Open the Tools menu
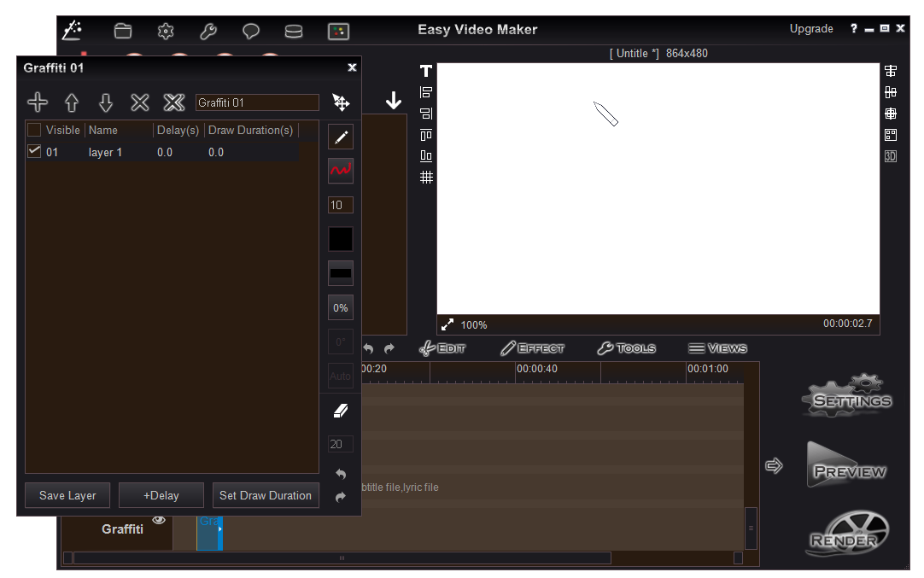This screenshot has height=578, width=924. 627,348
